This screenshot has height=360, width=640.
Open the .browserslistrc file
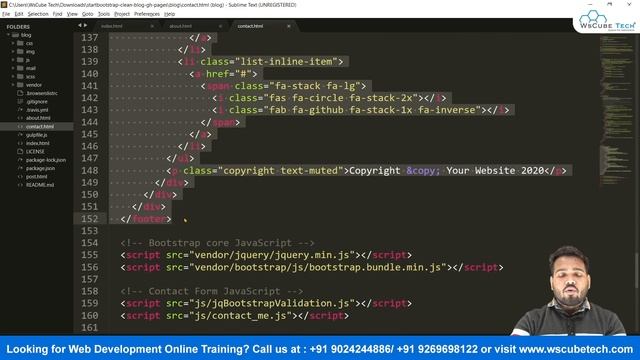[42, 93]
